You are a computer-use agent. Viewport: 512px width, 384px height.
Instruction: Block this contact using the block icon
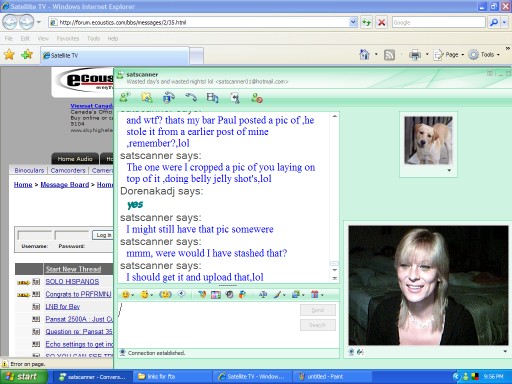pyautogui.click(x=257, y=98)
